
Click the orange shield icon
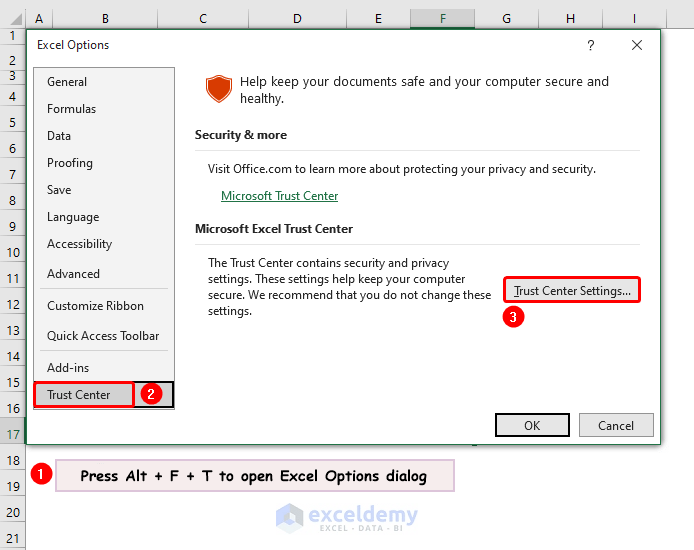click(219, 88)
